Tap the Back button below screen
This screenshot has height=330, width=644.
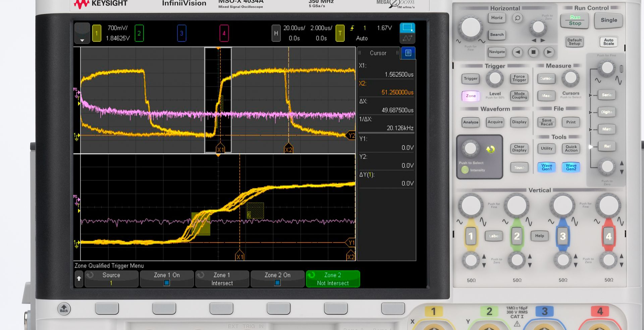(64, 309)
